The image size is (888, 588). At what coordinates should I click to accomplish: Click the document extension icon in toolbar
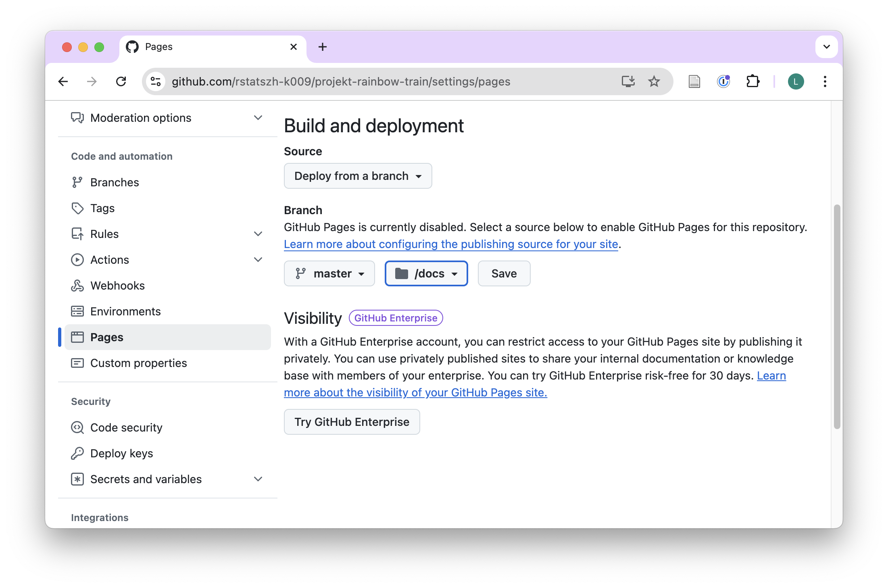pyautogui.click(x=694, y=81)
